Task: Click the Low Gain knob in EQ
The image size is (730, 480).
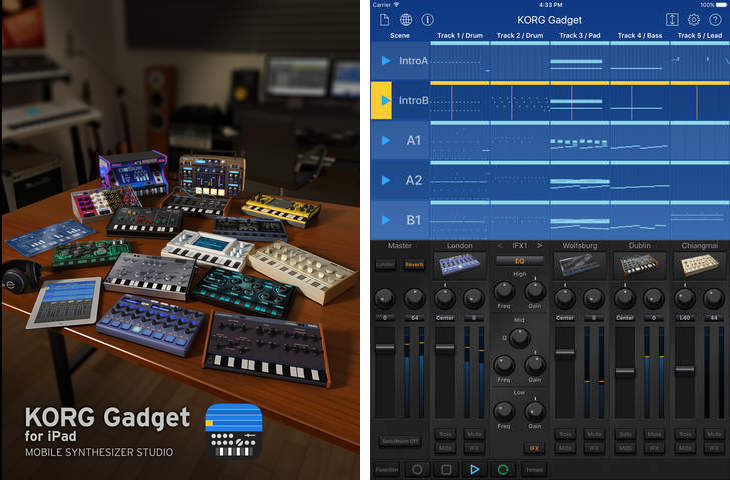Action: (x=535, y=411)
